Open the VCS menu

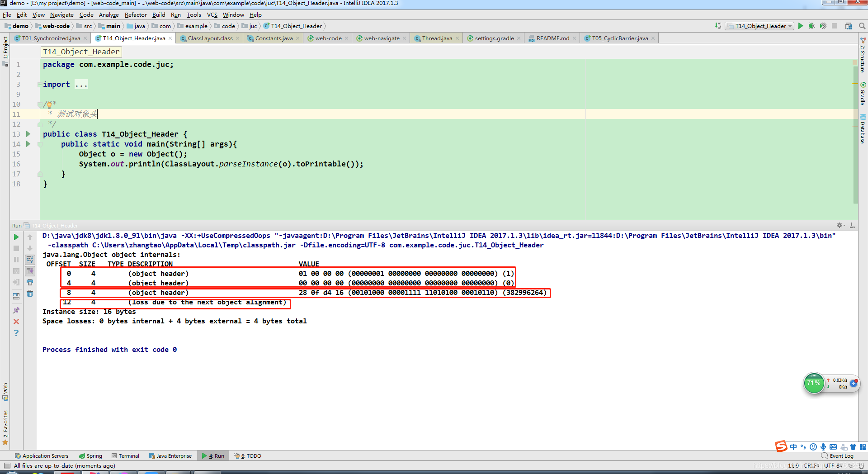point(212,14)
